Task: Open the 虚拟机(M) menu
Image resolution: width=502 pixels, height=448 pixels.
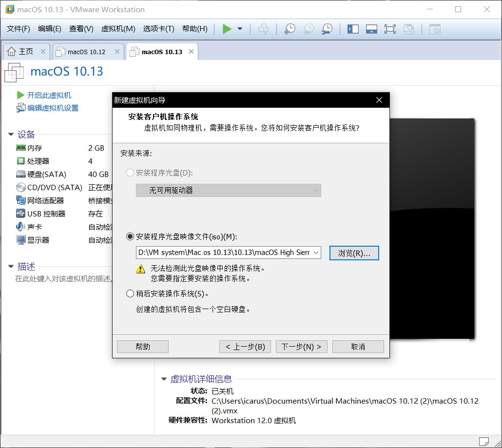Action: [x=118, y=29]
